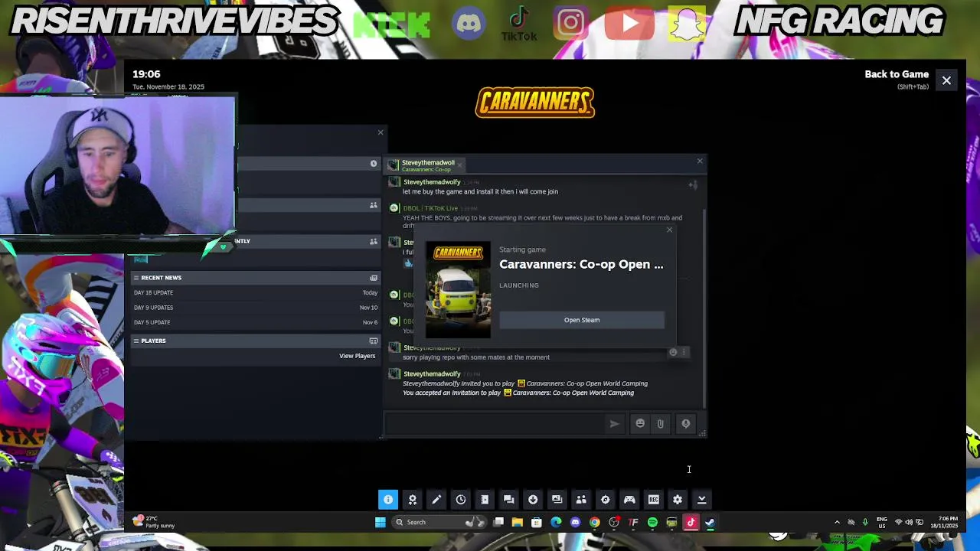Open Task View on taskbar
980x551 pixels.
498,523
